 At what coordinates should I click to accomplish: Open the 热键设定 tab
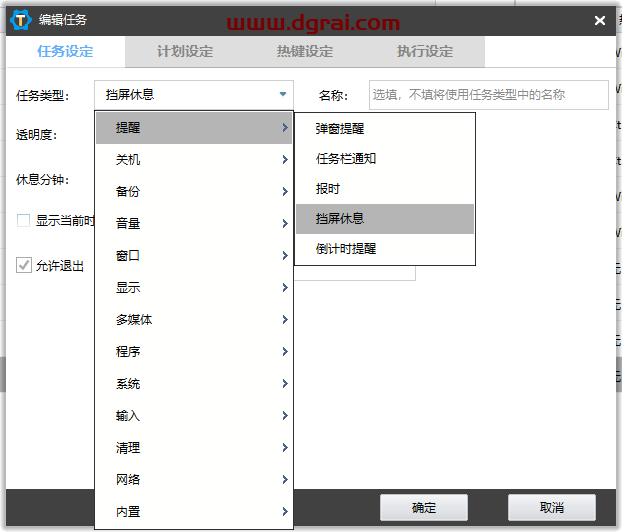coord(305,52)
